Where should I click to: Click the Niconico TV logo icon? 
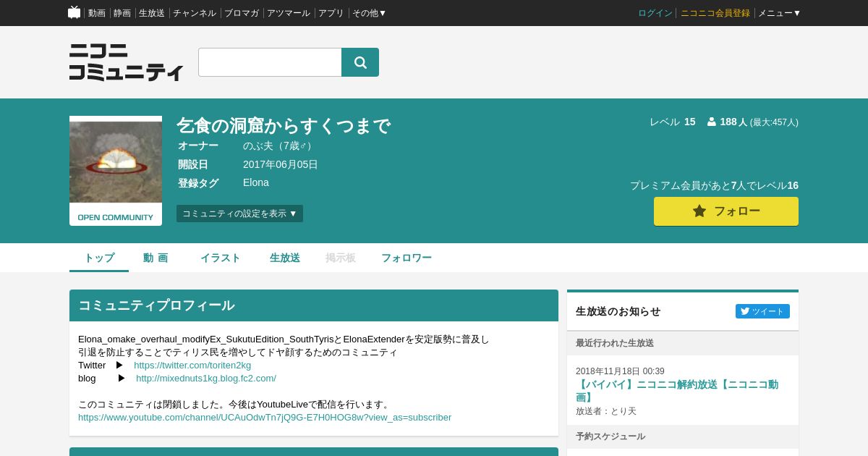pos(75,12)
